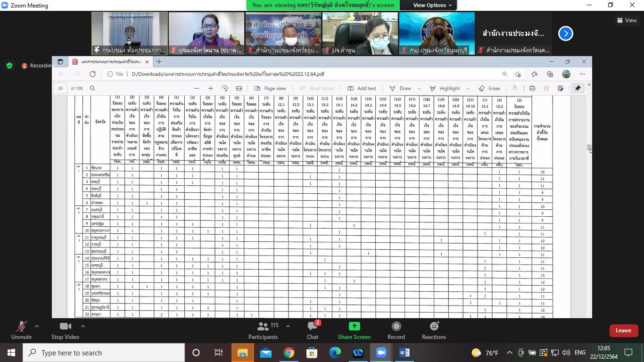Click the Windows Start button
The height and width of the screenshot is (362, 644).
tap(11, 353)
